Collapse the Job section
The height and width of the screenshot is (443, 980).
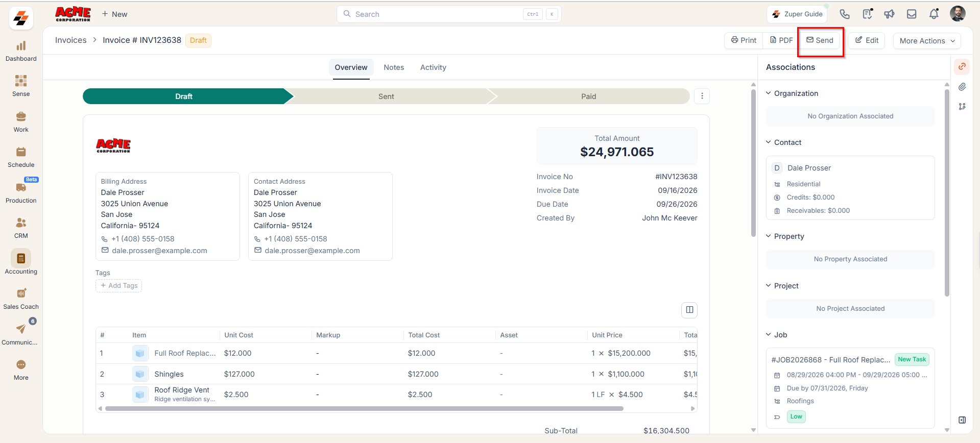pos(768,334)
